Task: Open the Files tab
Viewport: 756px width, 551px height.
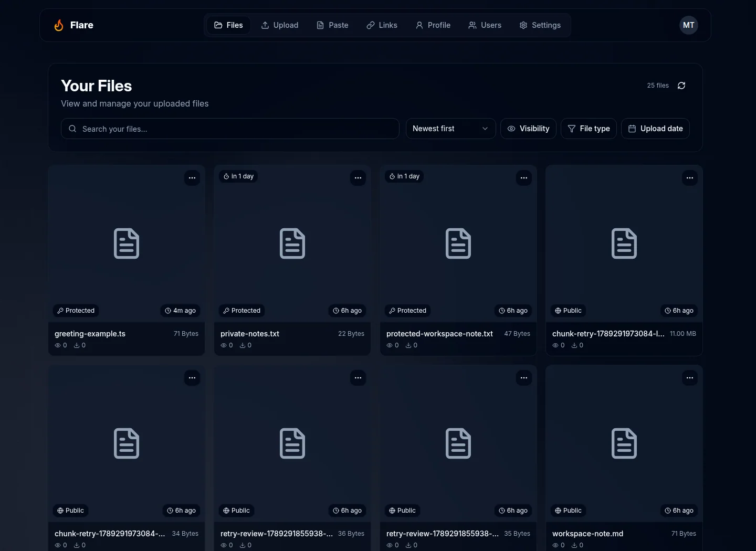Action: pyautogui.click(x=228, y=25)
